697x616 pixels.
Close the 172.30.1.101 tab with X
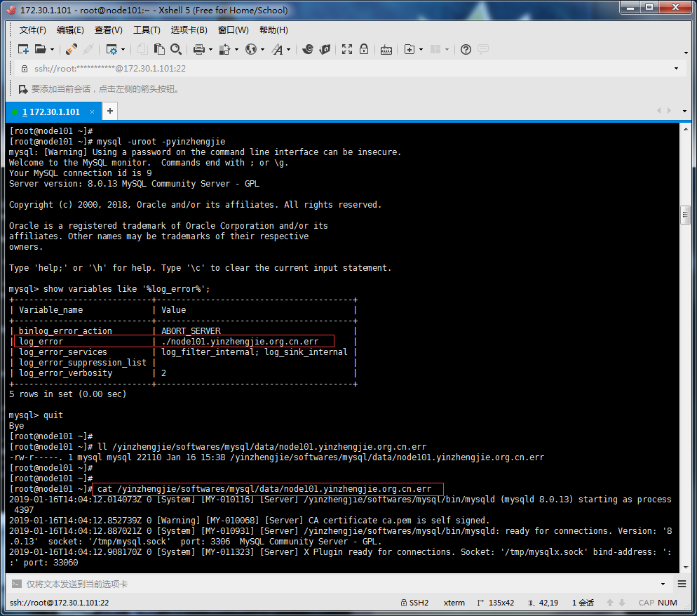(x=92, y=112)
